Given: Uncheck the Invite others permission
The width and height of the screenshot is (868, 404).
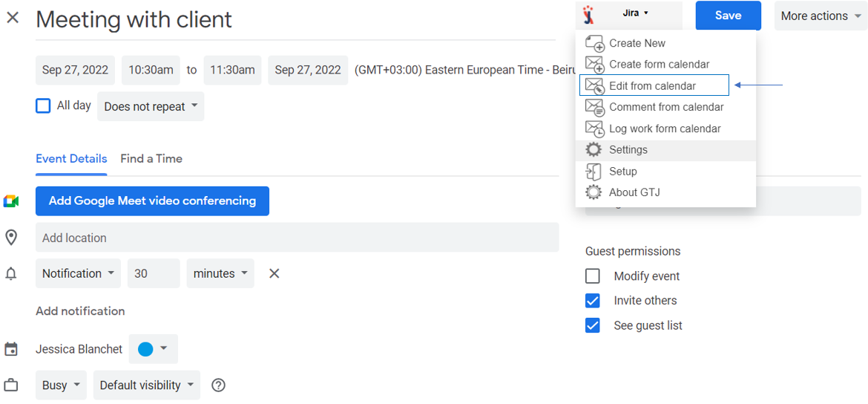Looking at the screenshot, I should point(593,301).
